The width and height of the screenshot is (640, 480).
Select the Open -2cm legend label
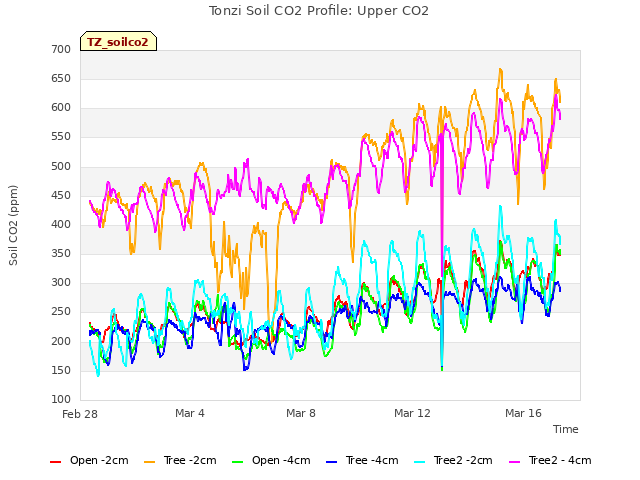[x=99, y=460]
